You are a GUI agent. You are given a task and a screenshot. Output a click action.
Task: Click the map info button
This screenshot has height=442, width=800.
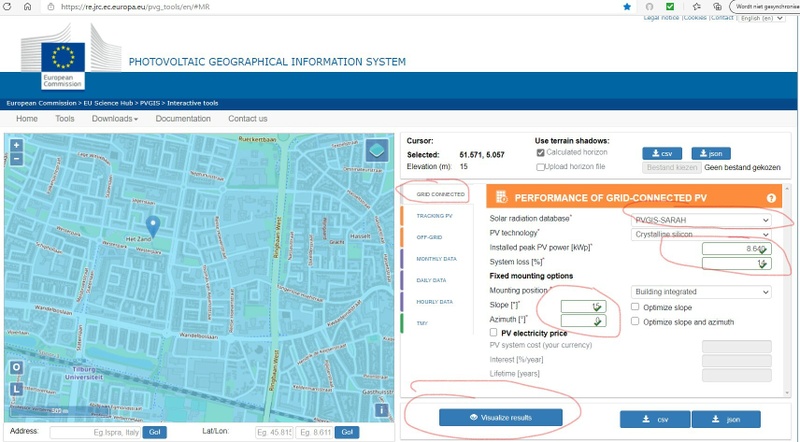[x=381, y=410]
